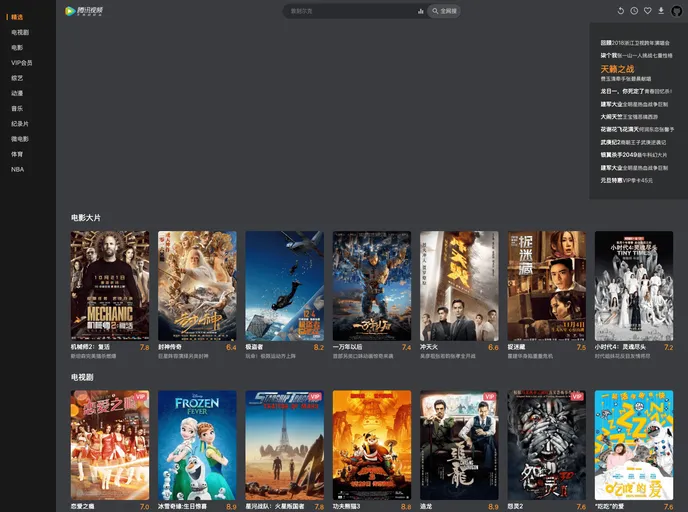
Task: Open the Mechanic 机械师2 movie poster
Action: tap(110, 286)
